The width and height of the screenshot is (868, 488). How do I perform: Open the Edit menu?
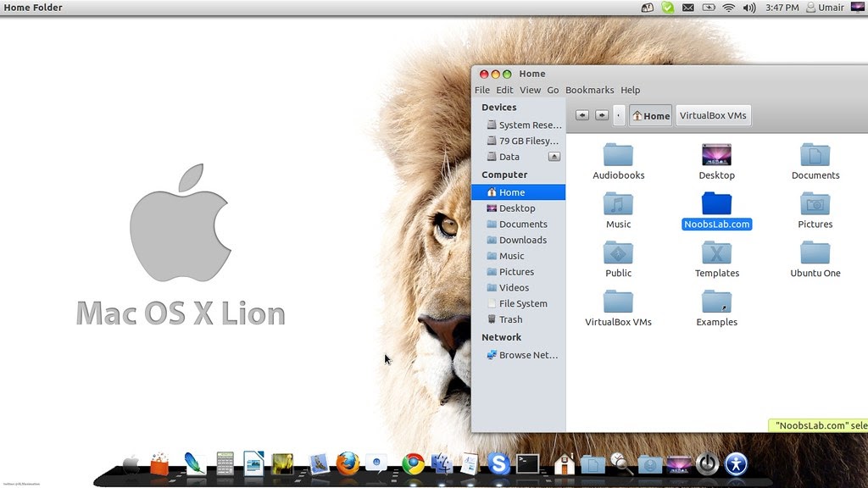[x=504, y=90]
